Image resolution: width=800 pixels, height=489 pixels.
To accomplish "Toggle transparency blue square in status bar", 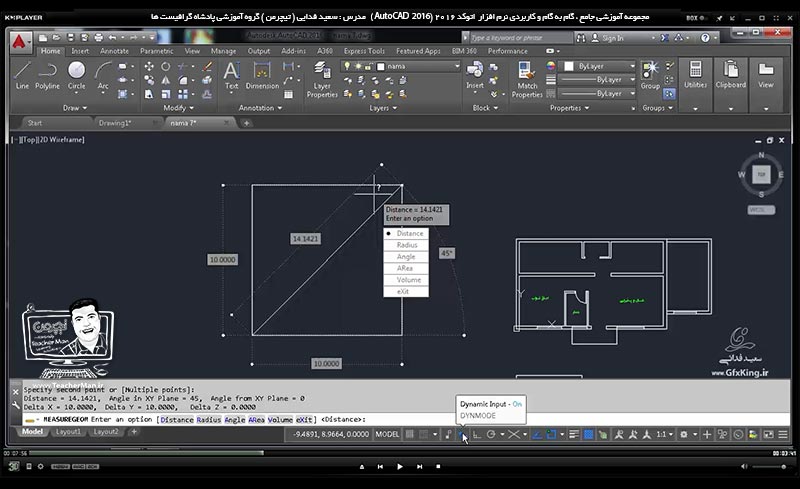I will point(588,434).
